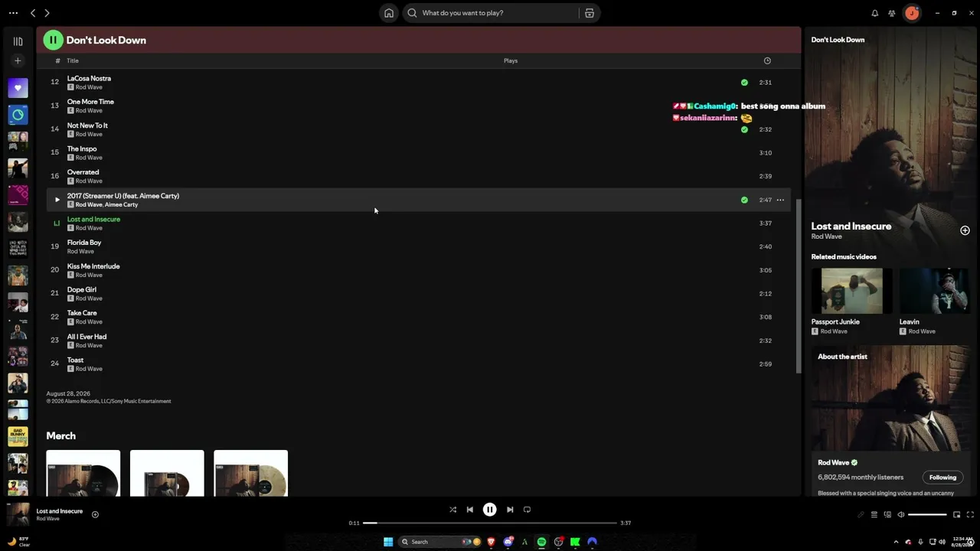Skip to next track
Image resolution: width=980 pixels, height=551 pixels.
pos(510,510)
